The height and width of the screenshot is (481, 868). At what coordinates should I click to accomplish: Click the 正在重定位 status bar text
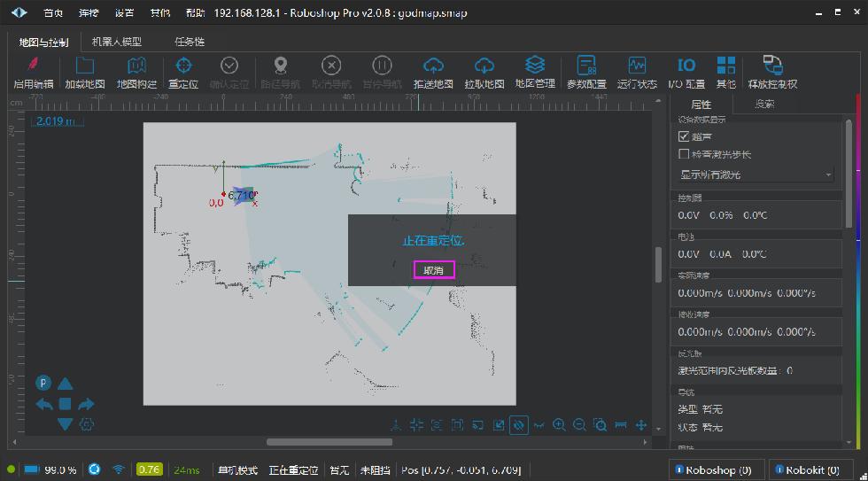coord(293,470)
